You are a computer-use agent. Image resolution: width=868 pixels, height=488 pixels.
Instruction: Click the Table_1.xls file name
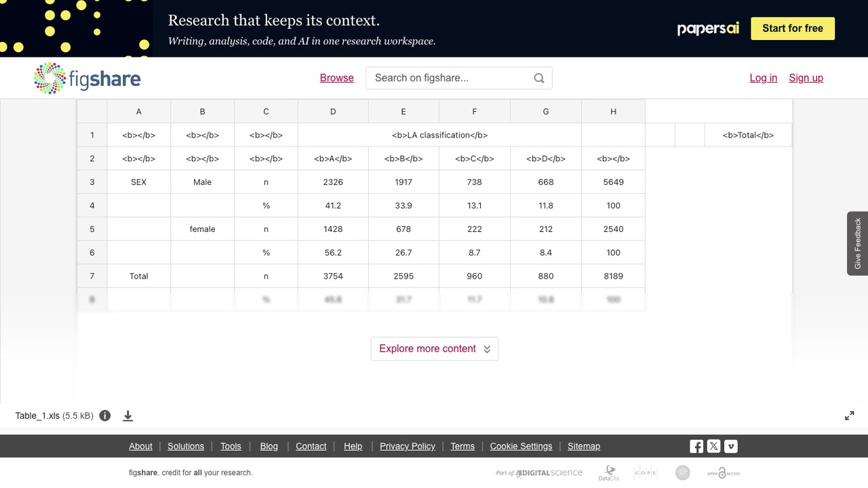point(37,415)
